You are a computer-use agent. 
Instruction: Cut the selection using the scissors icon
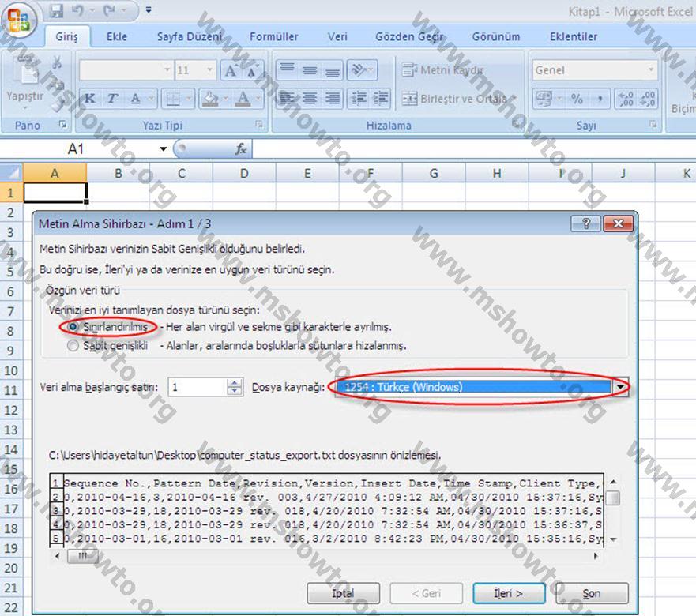point(57,62)
